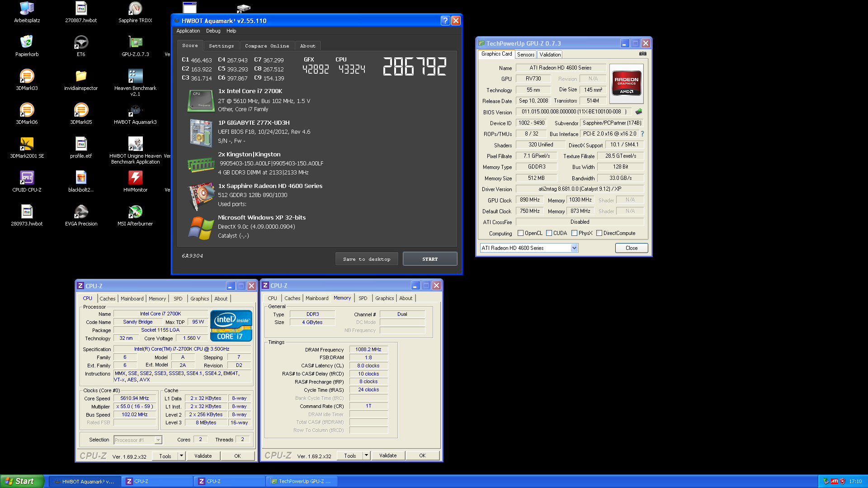Launch Heaven Benchmark v2.1 shortcut

135,82
